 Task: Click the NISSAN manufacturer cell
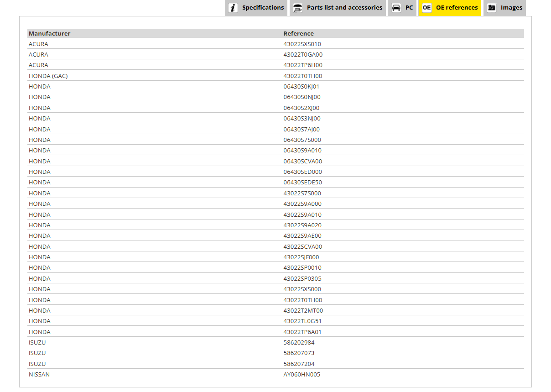coord(39,374)
